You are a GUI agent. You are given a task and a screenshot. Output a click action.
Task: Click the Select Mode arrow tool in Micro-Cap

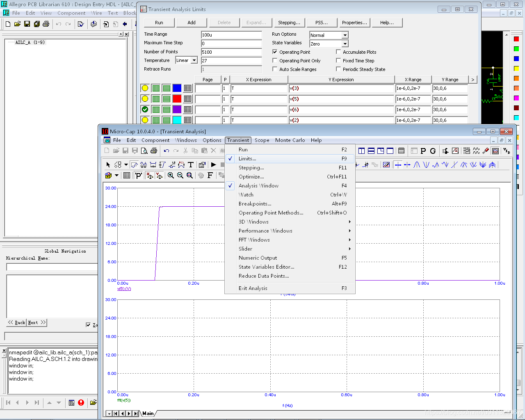click(x=108, y=165)
